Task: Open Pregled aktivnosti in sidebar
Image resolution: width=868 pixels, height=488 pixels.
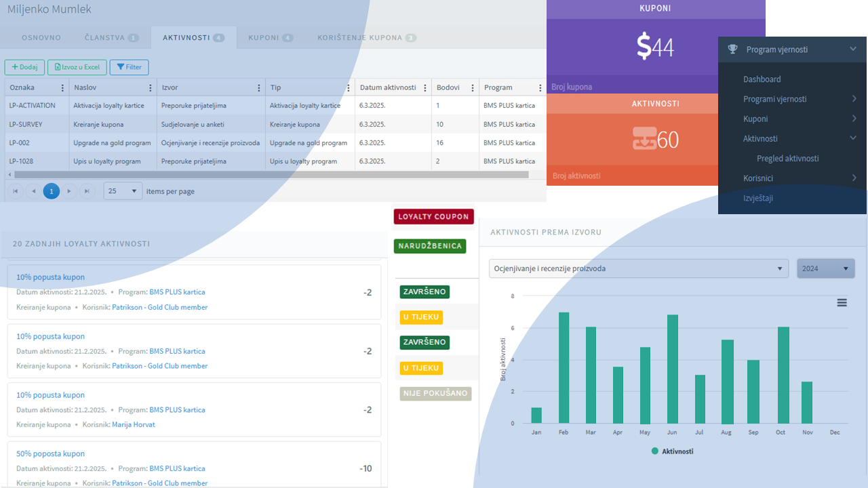Action: (787, 159)
